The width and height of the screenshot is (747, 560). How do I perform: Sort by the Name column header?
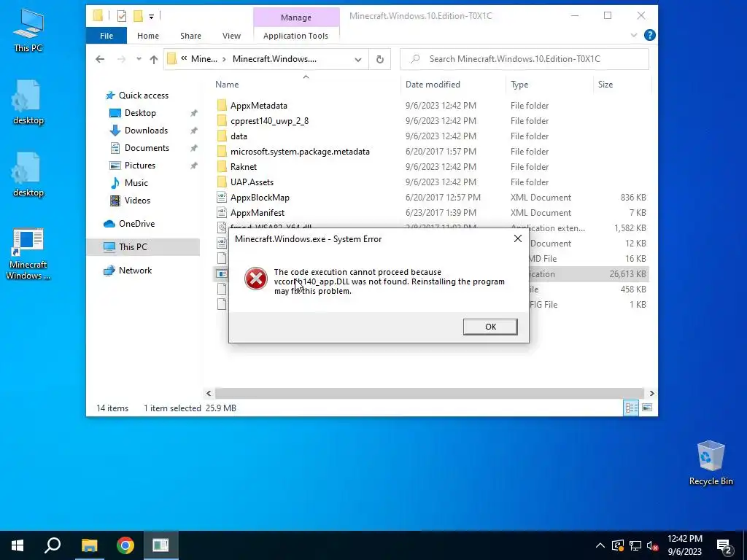click(x=227, y=85)
